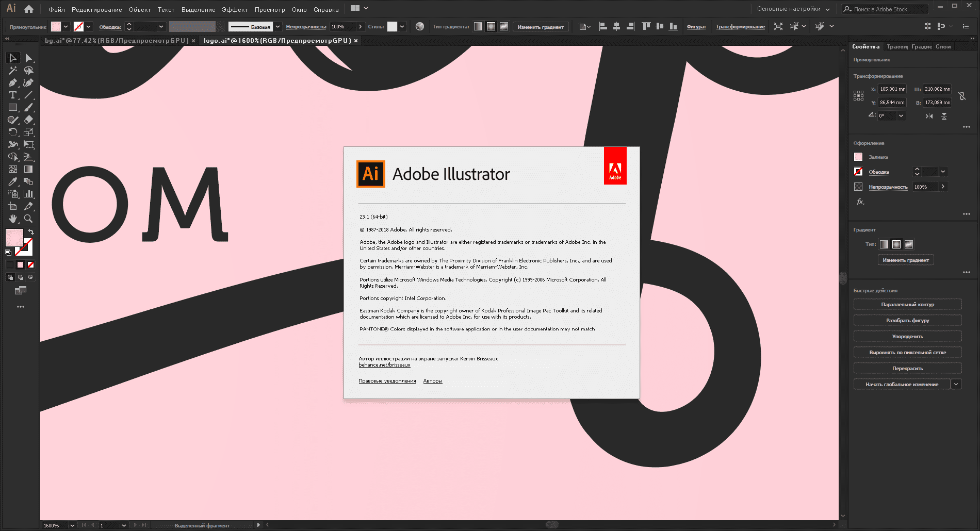Select the Gradient tool in toolbox

(29, 169)
